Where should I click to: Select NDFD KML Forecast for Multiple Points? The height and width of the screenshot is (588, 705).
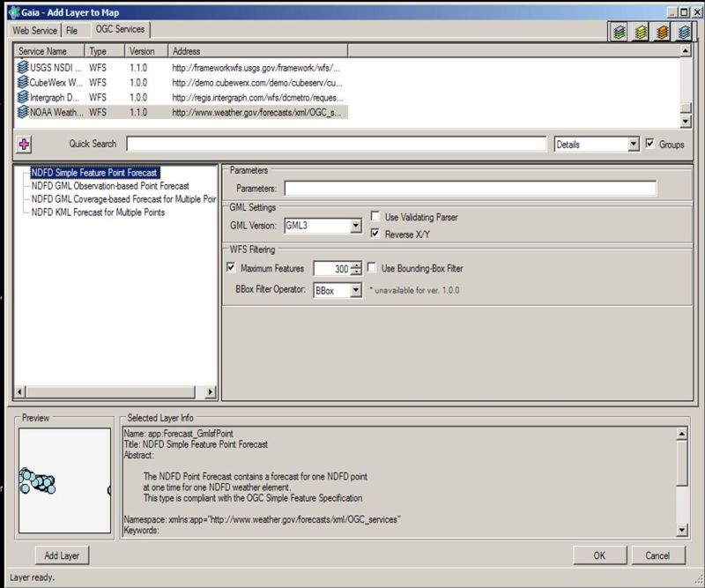[98, 212]
